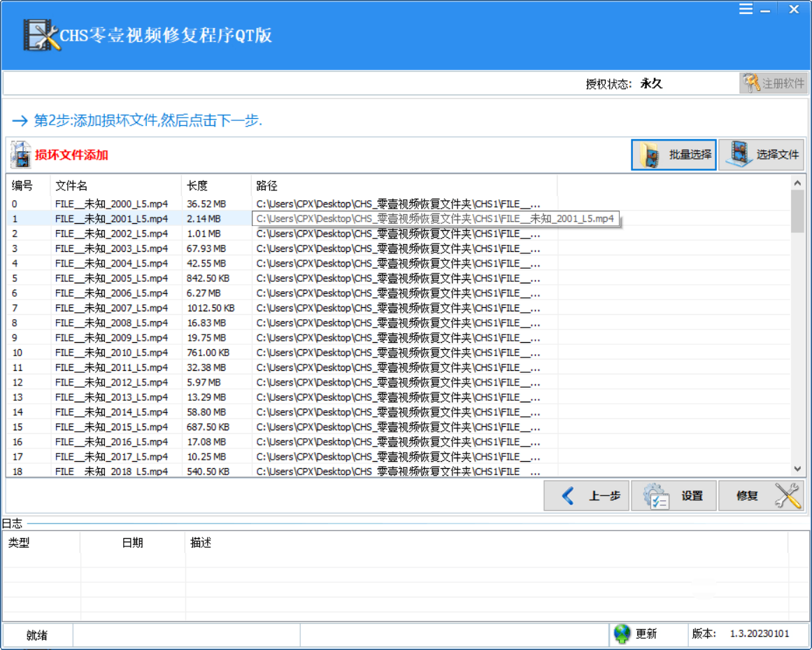Sort by the 路径 column header
This screenshot has height=650, width=812.
tap(404, 185)
